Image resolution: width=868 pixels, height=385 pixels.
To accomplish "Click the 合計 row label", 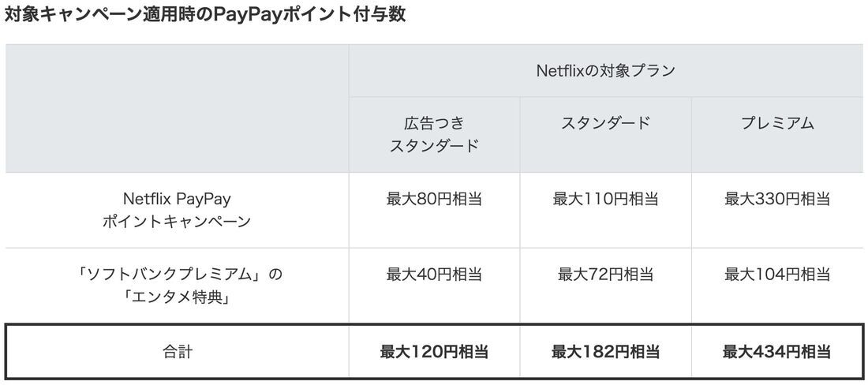I will coord(177,351).
